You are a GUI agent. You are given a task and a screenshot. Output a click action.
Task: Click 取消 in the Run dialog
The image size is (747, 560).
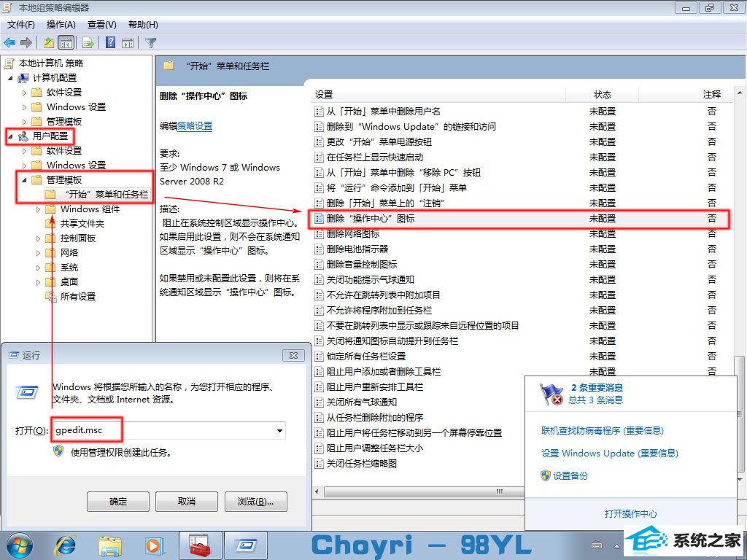click(186, 502)
